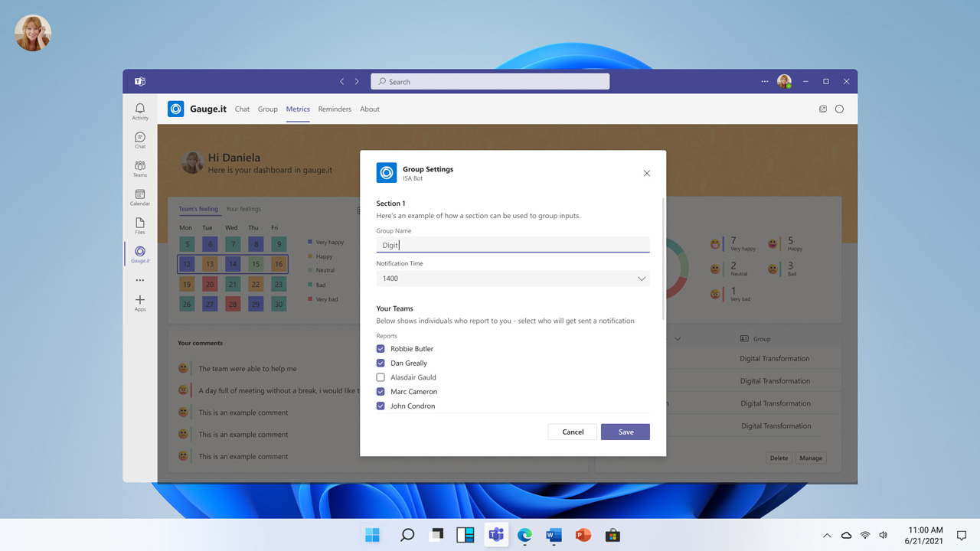
Task: Click the dialog vertical scrollbar
Action: [663, 259]
